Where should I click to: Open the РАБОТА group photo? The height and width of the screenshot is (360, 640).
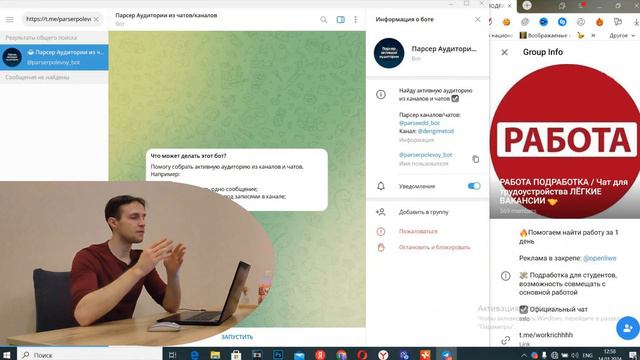coord(565,141)
